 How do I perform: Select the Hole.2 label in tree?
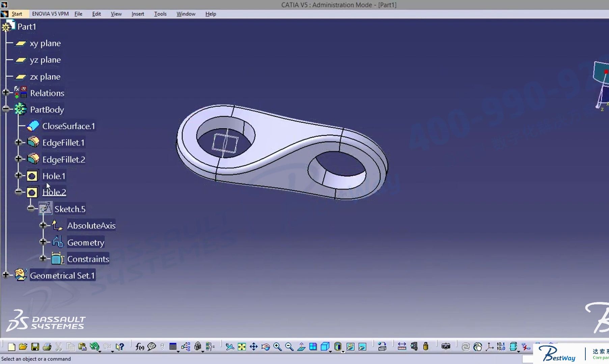pyautogui.click(x=54, y=192)
